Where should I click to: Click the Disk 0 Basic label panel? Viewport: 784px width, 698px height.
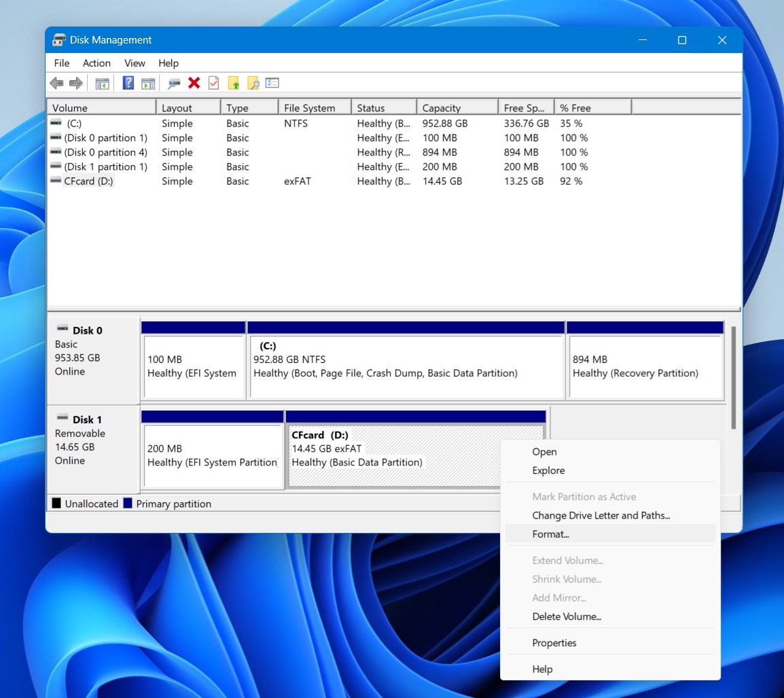tap(93, 360)
